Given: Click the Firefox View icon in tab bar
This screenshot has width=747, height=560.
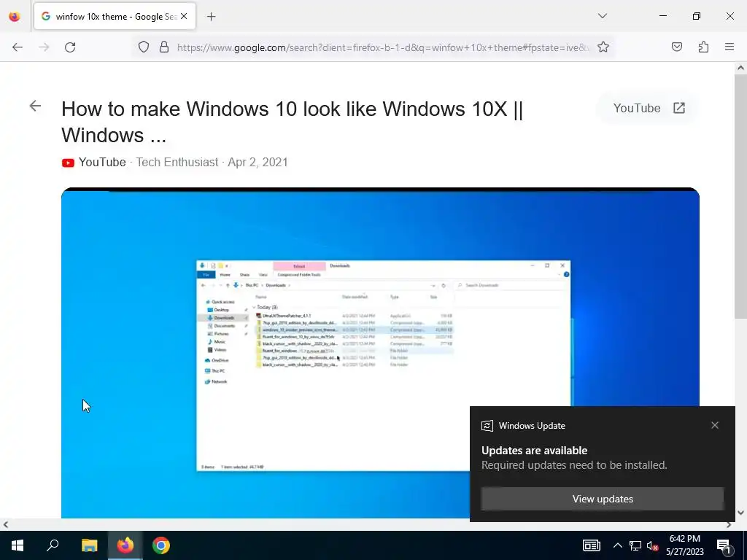Looking at the screenshot, I should click(x=15, y=16).
